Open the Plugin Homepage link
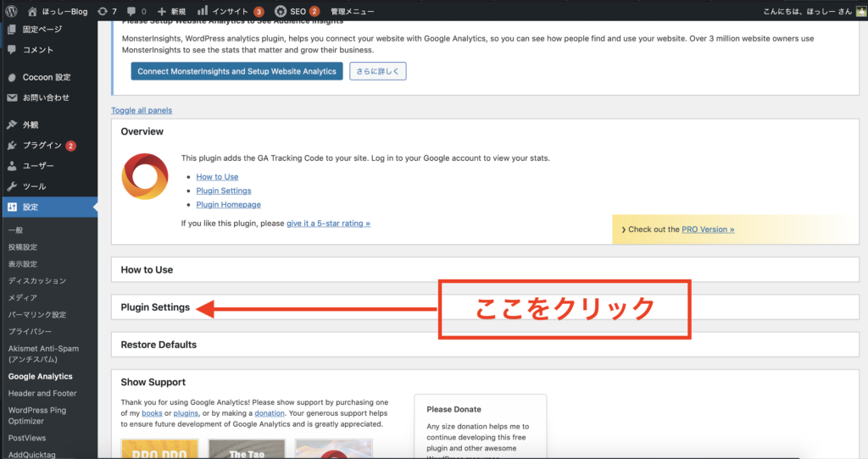This screenshot has width=868, height=459. click(229, 205)
